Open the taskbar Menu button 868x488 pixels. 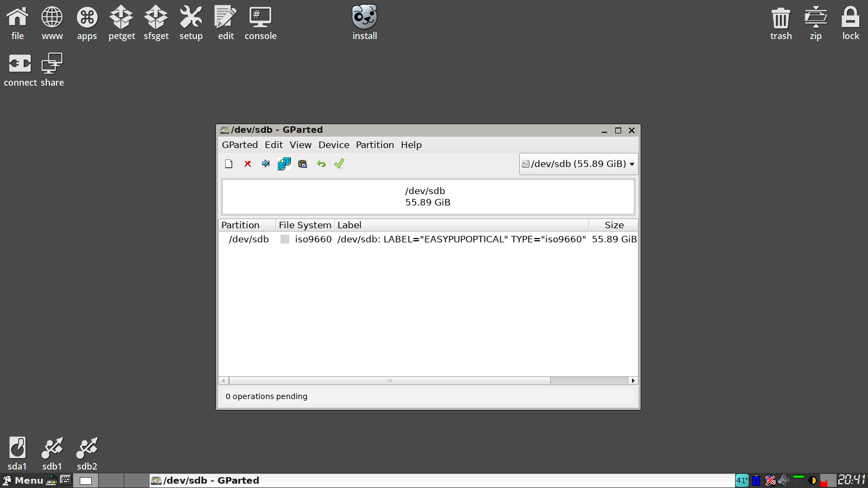[x=23, y=480]
